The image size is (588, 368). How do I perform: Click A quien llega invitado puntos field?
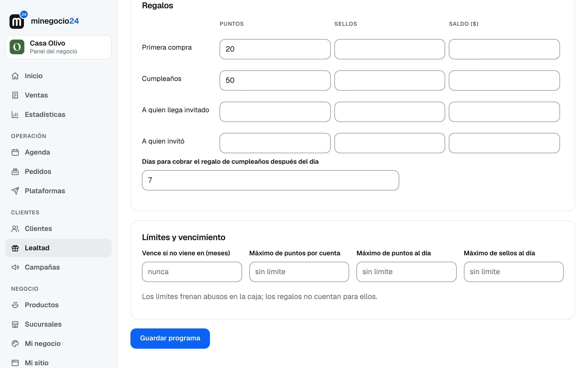click(x=275, y=112)
